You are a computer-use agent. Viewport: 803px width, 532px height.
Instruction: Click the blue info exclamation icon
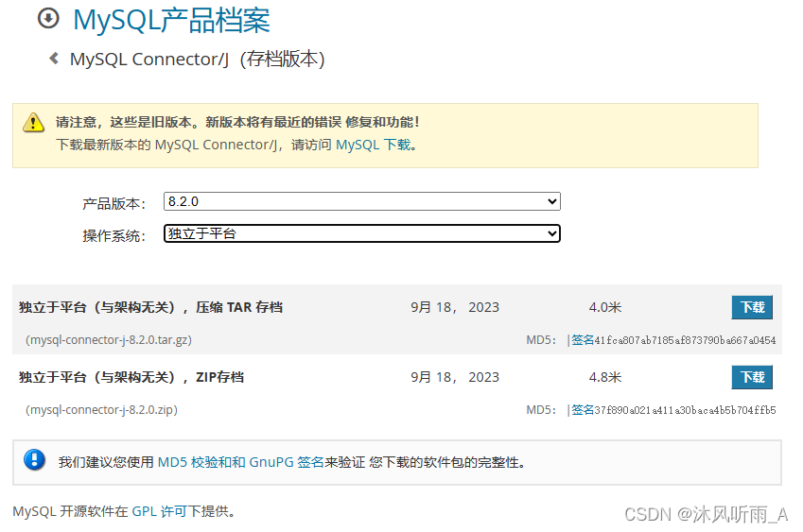pyautogui.click(x=34, y=459)
